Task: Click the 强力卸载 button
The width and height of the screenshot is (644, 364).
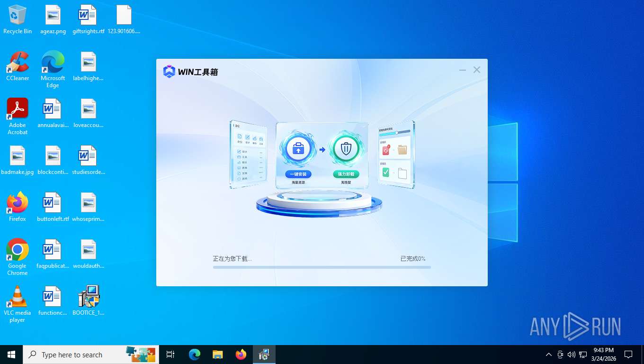Action: click(x=346, y=174)
